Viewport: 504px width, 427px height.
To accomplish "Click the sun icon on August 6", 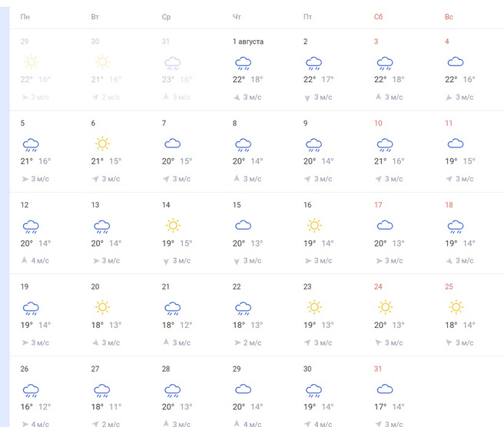I will point(101,144).
